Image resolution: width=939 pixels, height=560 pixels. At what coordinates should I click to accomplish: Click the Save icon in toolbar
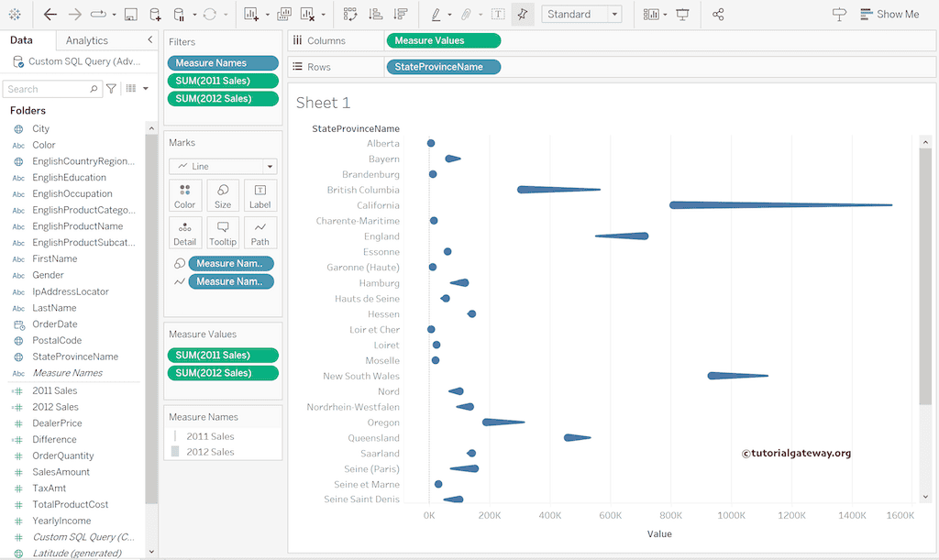point(130,15)
